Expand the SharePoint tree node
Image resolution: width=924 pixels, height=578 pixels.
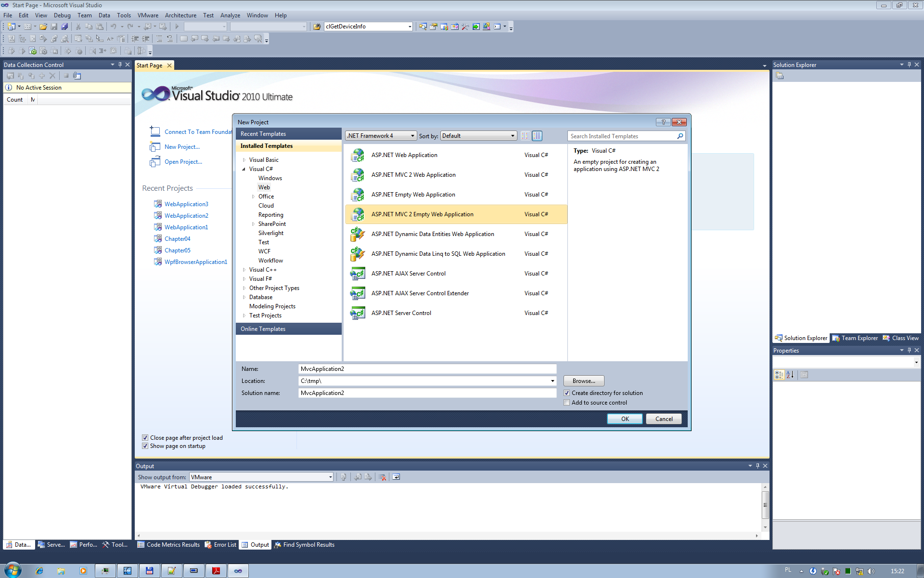coord(253,224)
